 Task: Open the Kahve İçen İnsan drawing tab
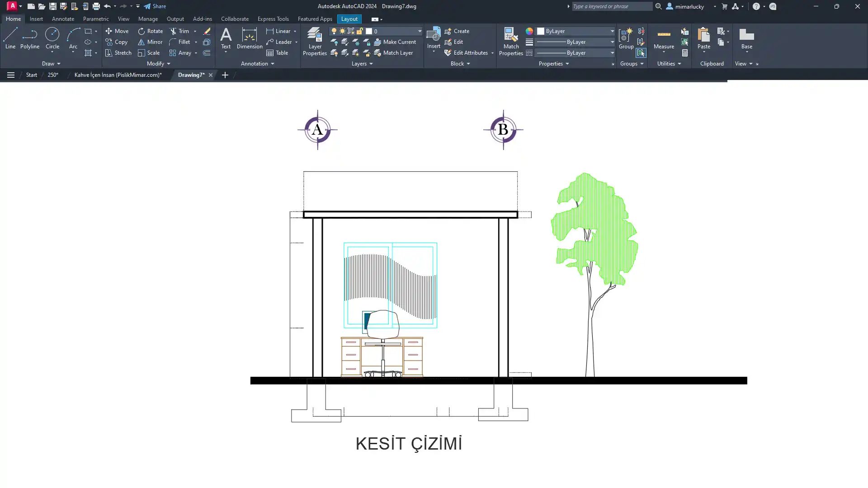pyautogui.click(x=118, y=75)
